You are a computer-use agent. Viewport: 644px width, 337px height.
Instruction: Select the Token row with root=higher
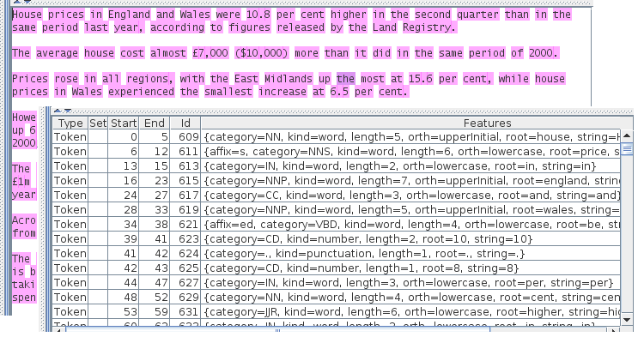[337, 311]
